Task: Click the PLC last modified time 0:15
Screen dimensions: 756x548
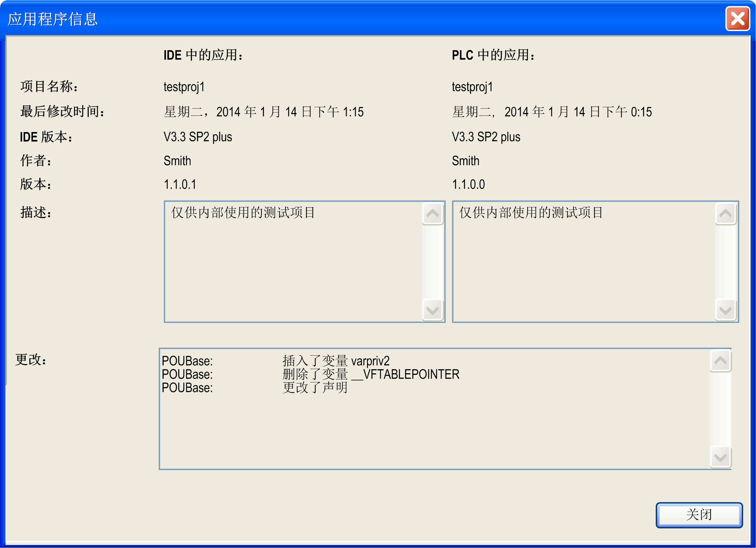Action: pyautogui.click(x=641, y=112)
